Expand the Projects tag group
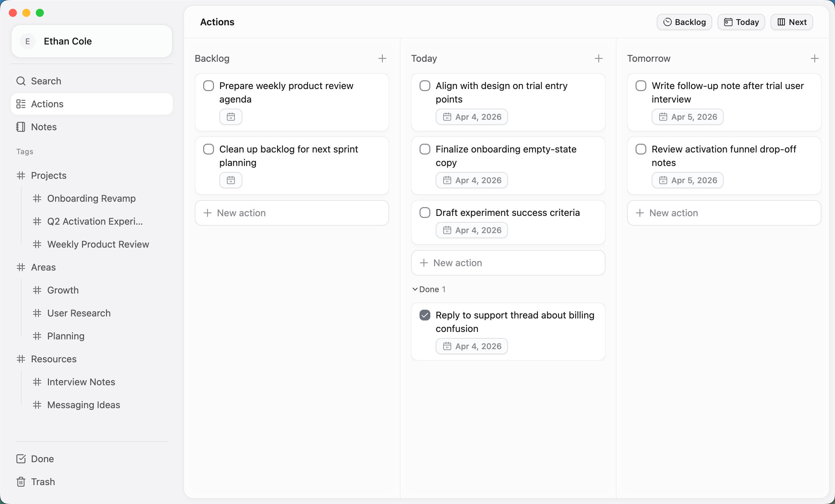 [49, 175]
